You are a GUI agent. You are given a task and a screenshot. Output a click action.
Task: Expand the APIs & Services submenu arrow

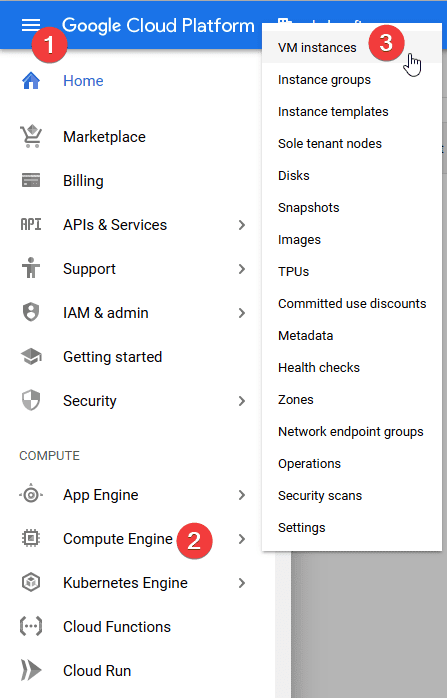click(x=242, y=225)
